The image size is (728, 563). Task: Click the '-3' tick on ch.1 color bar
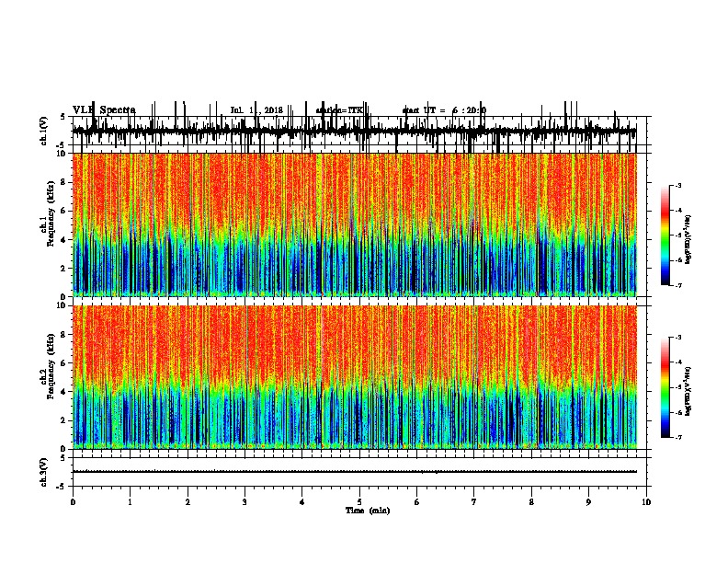pyautogui.click(x=677, y=186)
